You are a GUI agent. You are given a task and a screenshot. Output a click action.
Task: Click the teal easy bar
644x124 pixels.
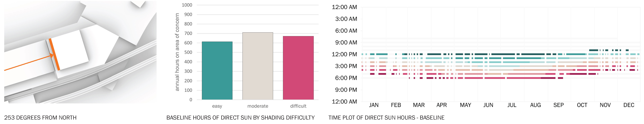pyautogui.click(x=217, y=71)
